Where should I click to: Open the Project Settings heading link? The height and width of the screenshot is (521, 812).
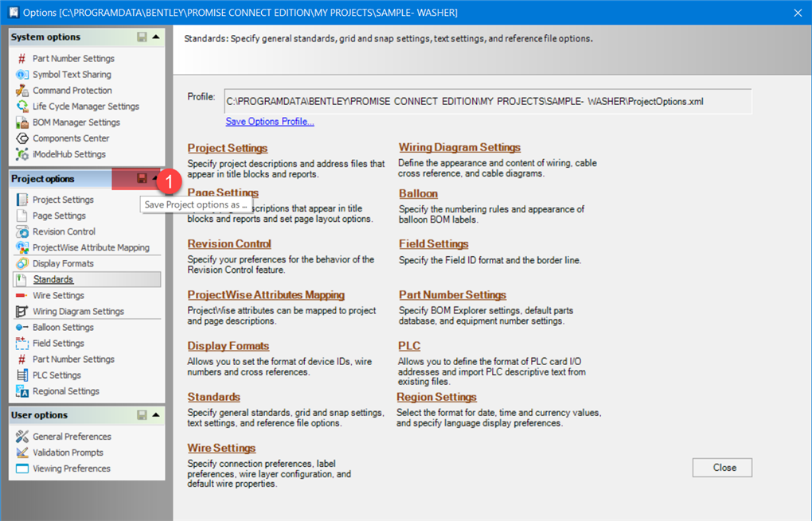click(228, 148)
